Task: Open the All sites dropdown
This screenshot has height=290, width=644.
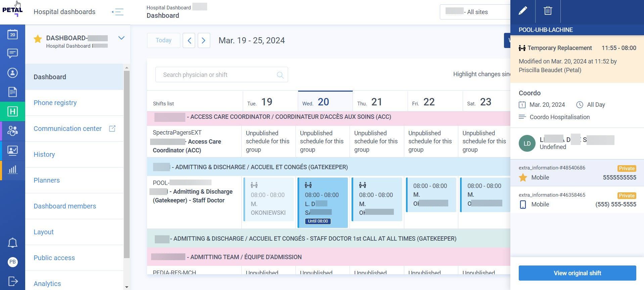Action: pyautogui.click(x=475, y=12)
